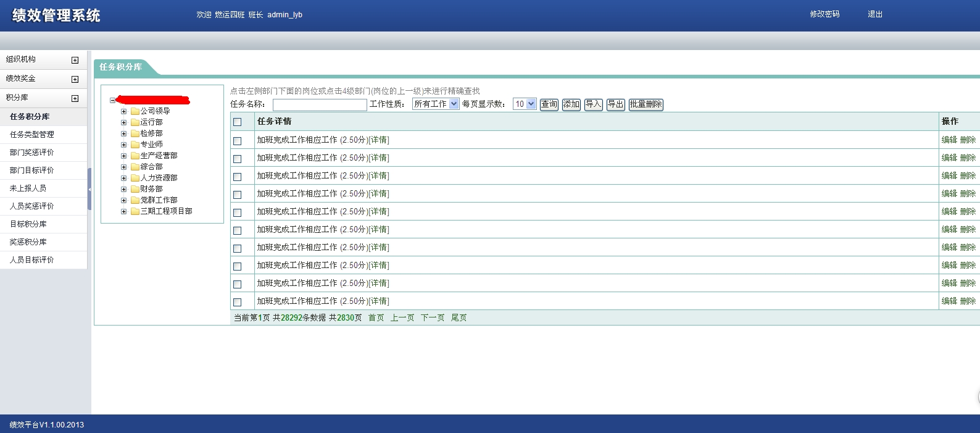This screenshot has width=980, height=433.
Task: Go to 下一页 in the pagination
Action: [x=432, y=317]
